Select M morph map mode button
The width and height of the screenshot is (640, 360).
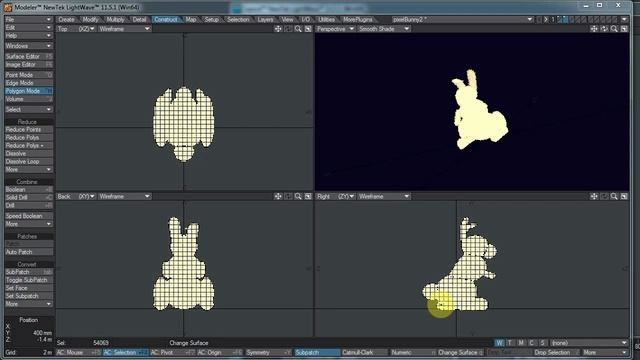click(x=521, y=343)
